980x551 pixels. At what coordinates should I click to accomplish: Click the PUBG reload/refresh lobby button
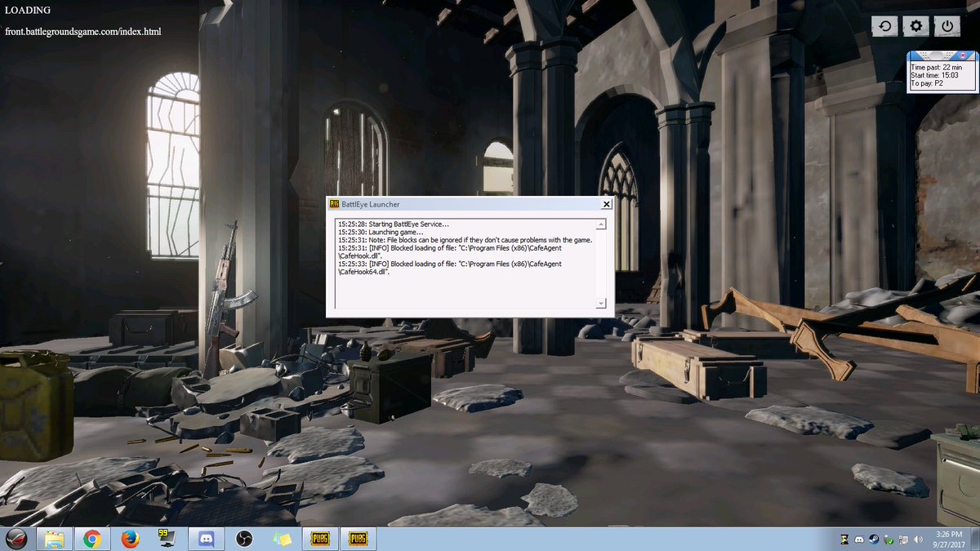(884, 26)
